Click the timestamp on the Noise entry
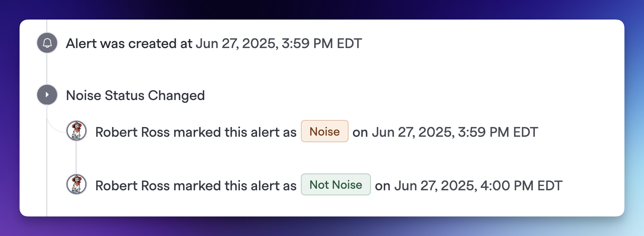The image size is (644, 236). pos(455,132)
